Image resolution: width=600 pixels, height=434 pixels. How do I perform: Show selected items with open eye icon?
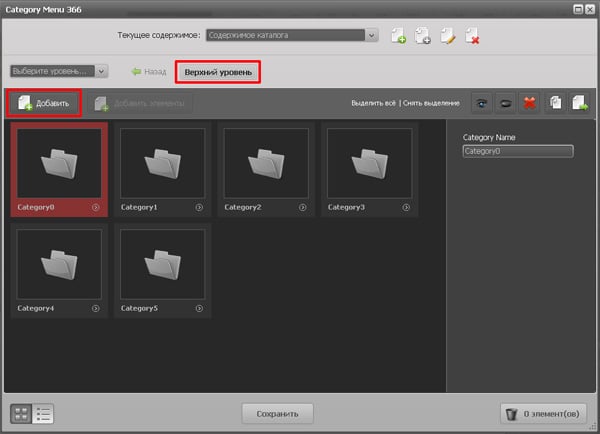pyautogui.click(x=482, y=103)
